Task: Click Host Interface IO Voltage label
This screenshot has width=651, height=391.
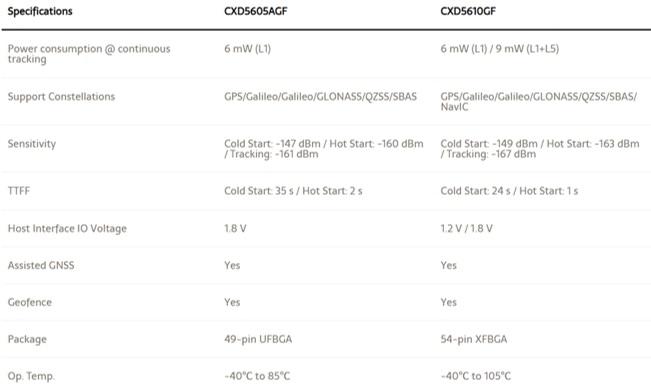Action: pyautogui.click(x=67, y=229)
